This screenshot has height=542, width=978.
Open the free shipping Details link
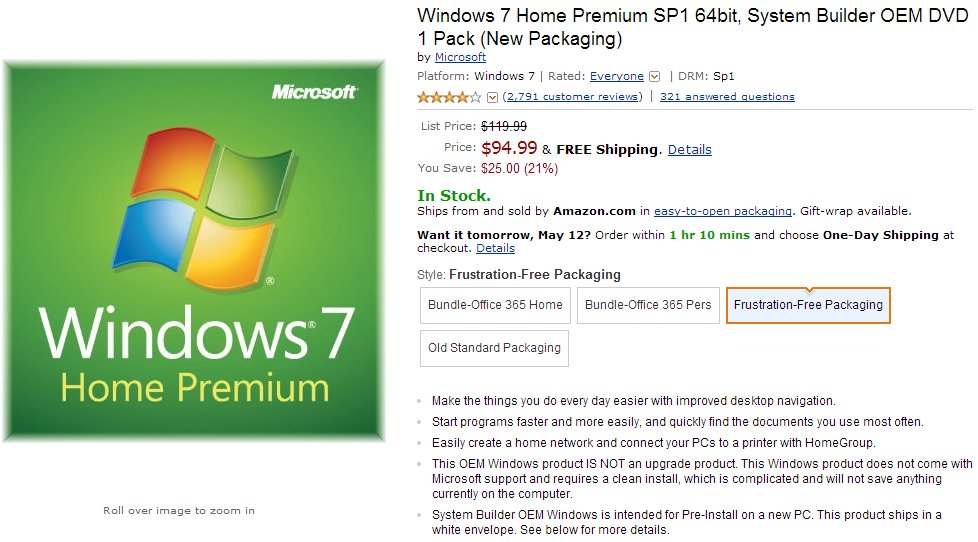690,149
